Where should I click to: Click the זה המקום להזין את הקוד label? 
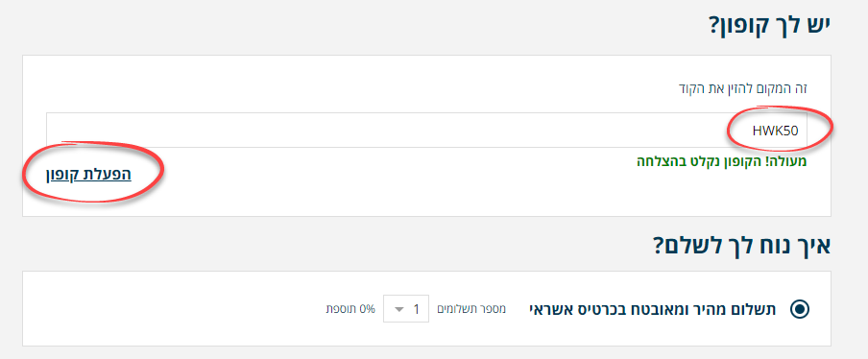coord(744,88)
